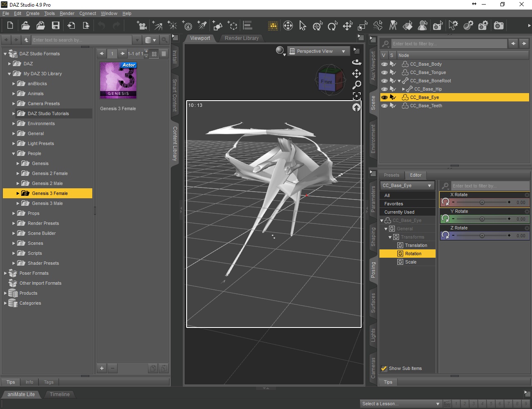The height and width of the screenshot is (409, 532).
Task: Click the Import file icon
Action: pos(71,26)
